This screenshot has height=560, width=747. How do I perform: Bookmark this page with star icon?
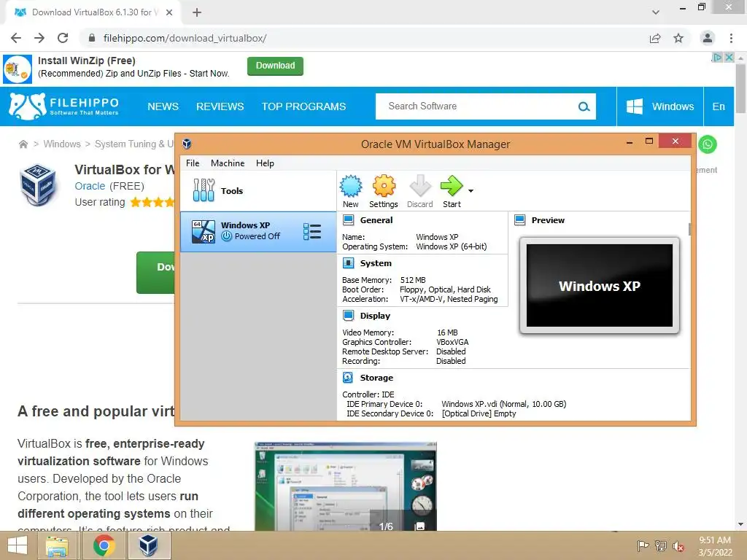[678, 38]
